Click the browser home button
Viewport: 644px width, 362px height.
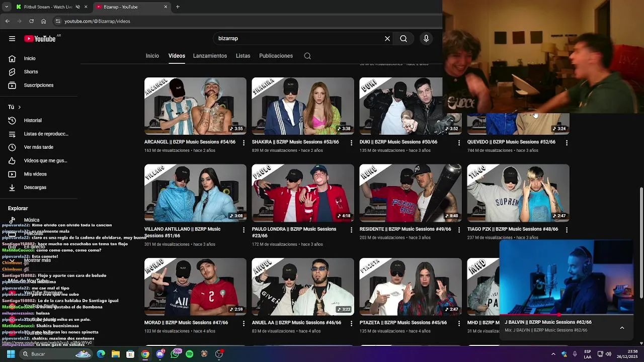click(43, 21)
